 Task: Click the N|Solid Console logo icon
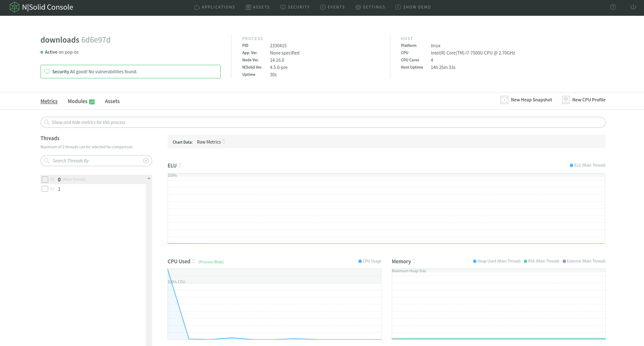coord(14,7)
